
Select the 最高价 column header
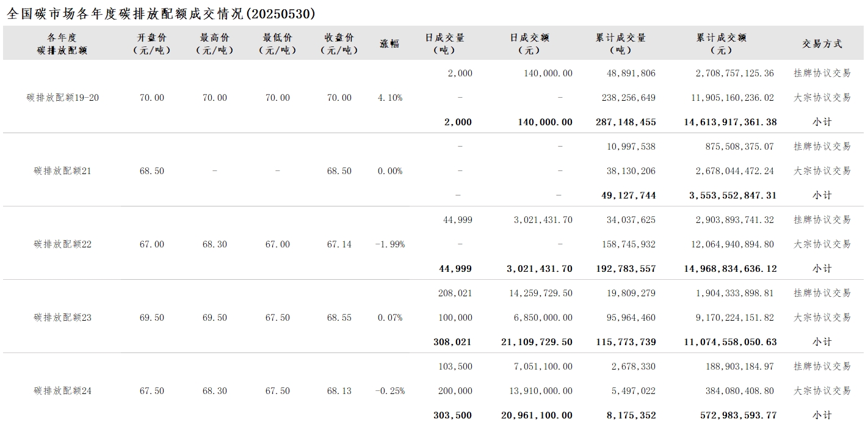(x=214, y=43)
